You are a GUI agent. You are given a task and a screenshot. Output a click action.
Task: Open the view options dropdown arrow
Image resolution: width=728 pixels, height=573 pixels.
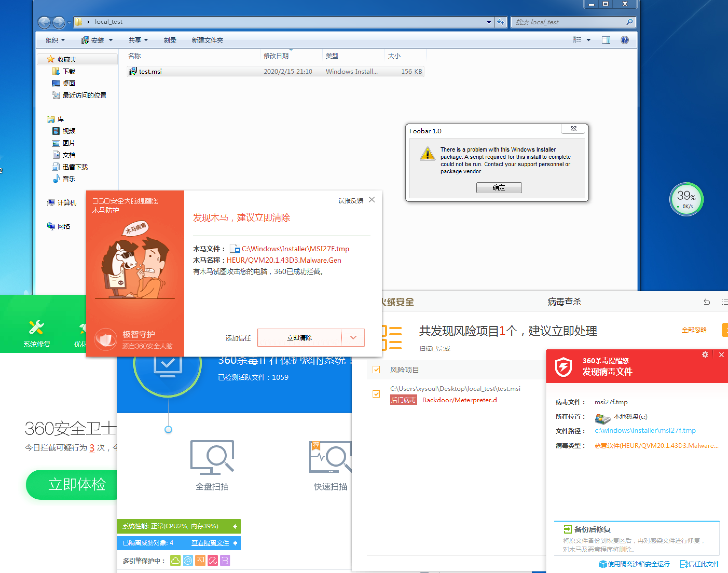point(588,40)
